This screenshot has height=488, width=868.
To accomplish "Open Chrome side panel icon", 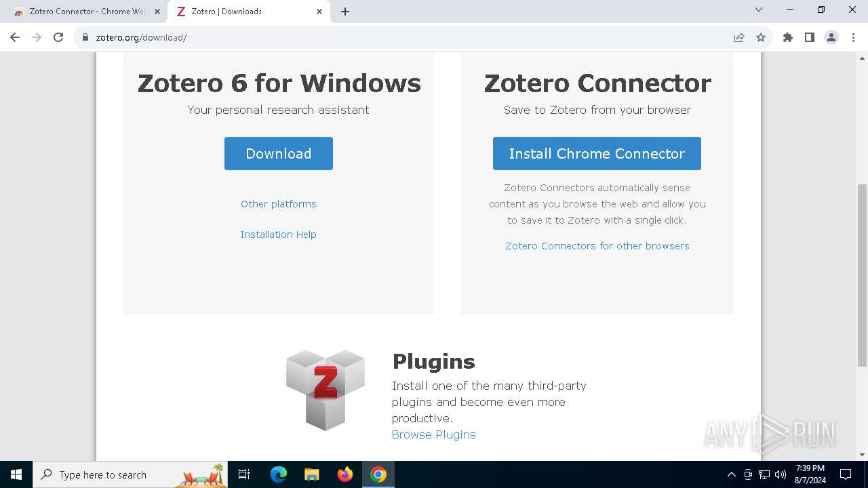I will pyautogui.click(x=810, y=37).
